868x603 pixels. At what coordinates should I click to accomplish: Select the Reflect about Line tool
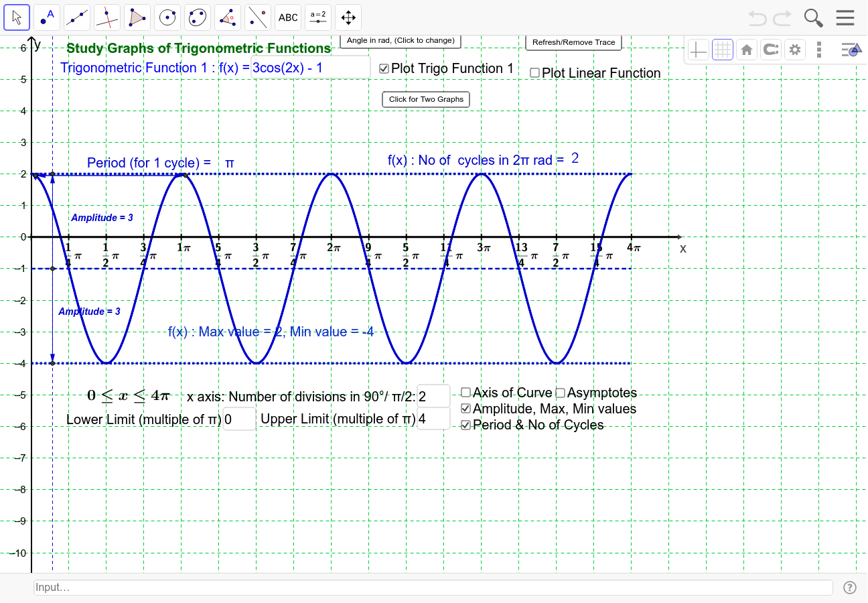258,17
